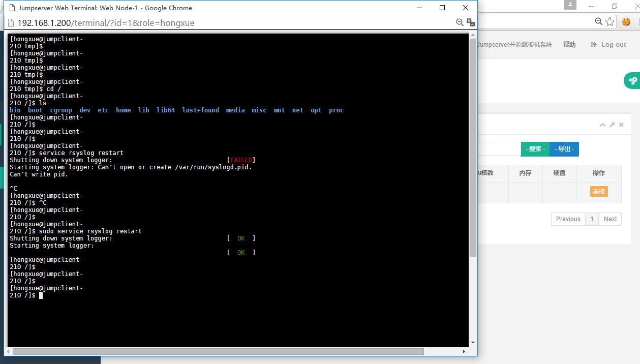
Task: Click the translate page icon in terminal window
Action: [x=471, y=22]
